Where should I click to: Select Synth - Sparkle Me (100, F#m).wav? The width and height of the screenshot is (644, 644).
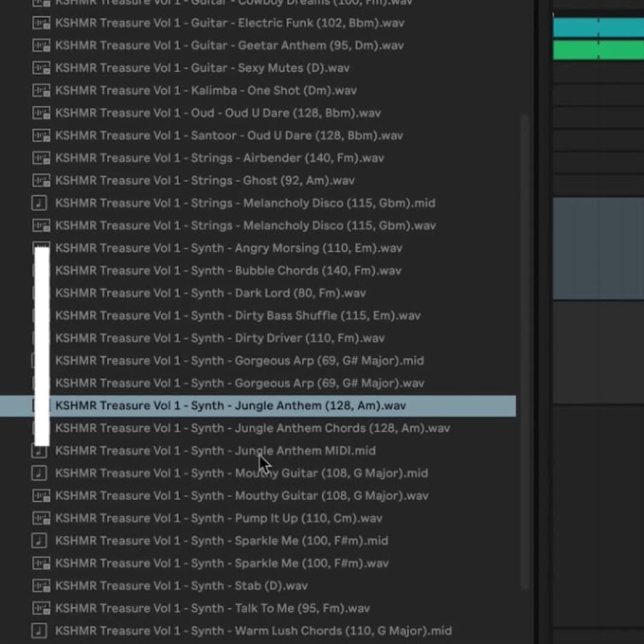coord(223,563)
